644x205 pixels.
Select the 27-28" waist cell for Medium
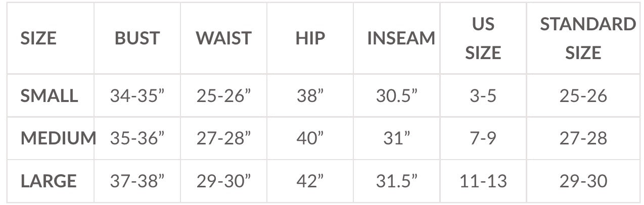(x=223, y=138)
